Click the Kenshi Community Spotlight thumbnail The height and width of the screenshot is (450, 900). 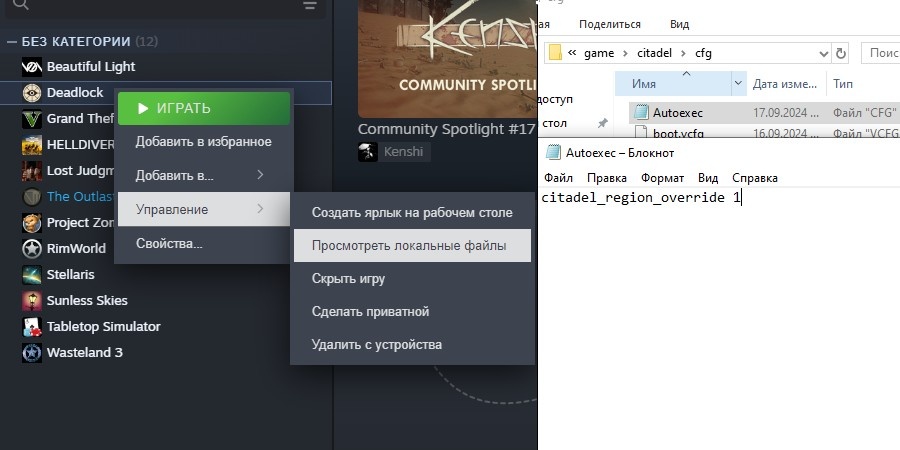tap(447, 58)
